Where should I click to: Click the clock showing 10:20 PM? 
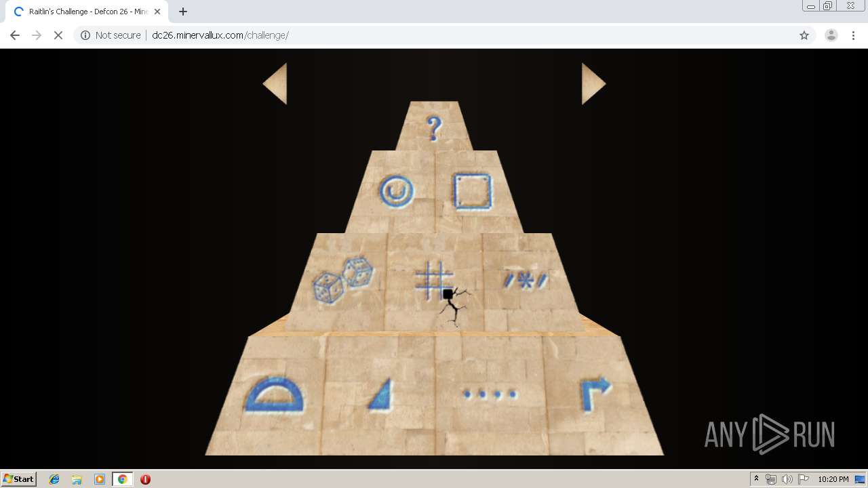833,479
